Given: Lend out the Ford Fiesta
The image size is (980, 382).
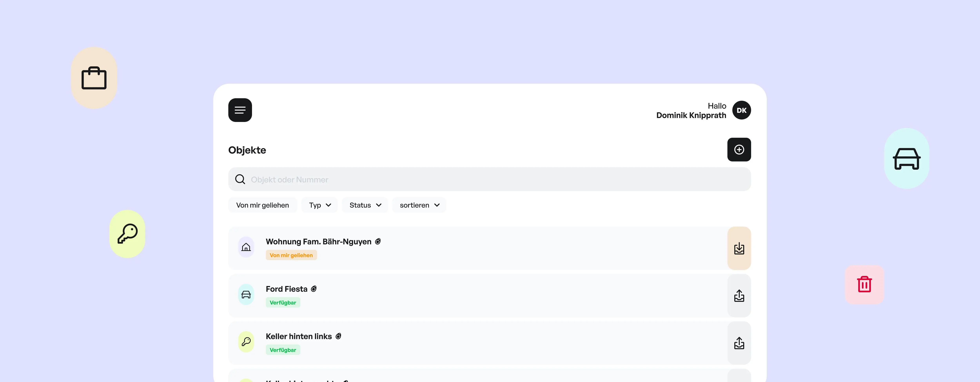Looking at the screenshot, I should coord(739,296).
